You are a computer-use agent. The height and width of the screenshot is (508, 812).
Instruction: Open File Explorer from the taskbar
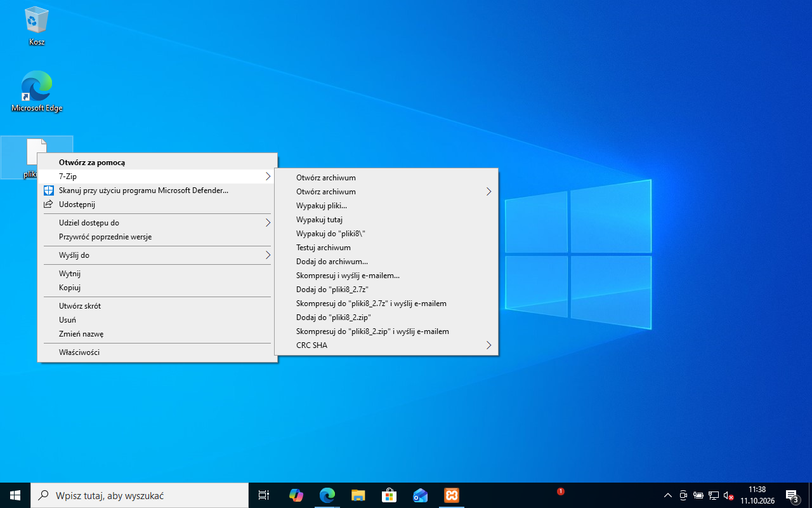pyautogui.click(x=358, y=495)
